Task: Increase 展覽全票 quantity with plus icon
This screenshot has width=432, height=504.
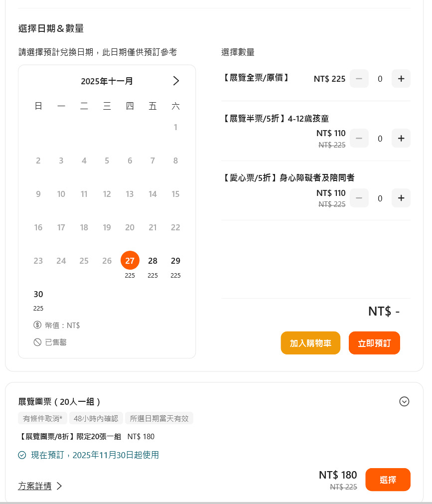Action: click(x=401, y=78)
